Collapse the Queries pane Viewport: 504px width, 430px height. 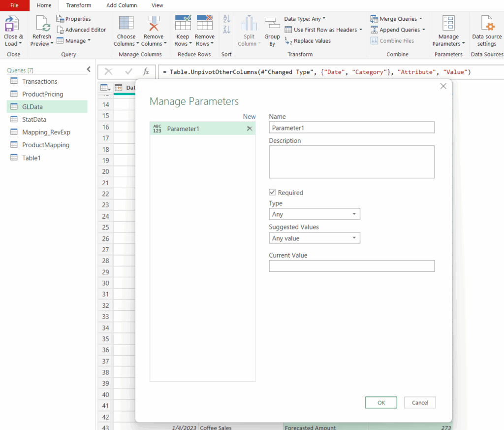[89, 69]
